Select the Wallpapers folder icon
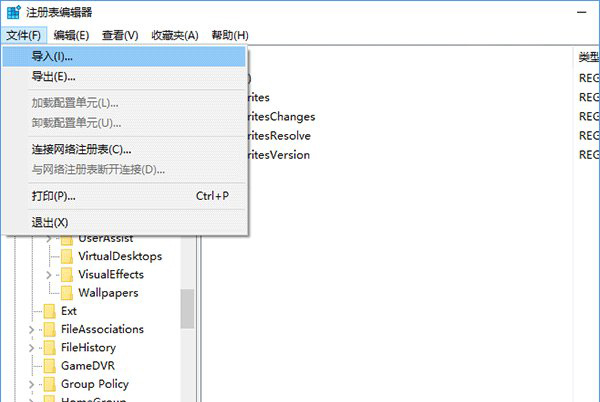This screenshot has height=402, width=600. pos(67,293)
